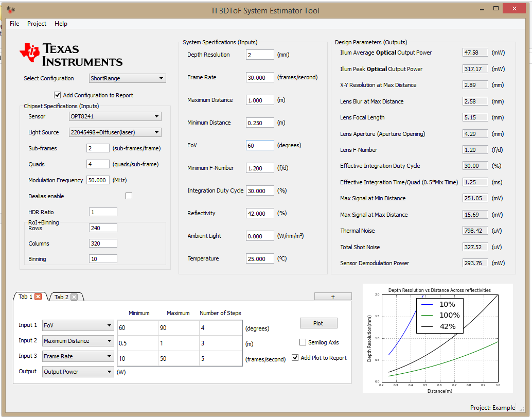Click the application icon in the title bar
This screenshot has height=417, width=532.
(x=10, y=10)
